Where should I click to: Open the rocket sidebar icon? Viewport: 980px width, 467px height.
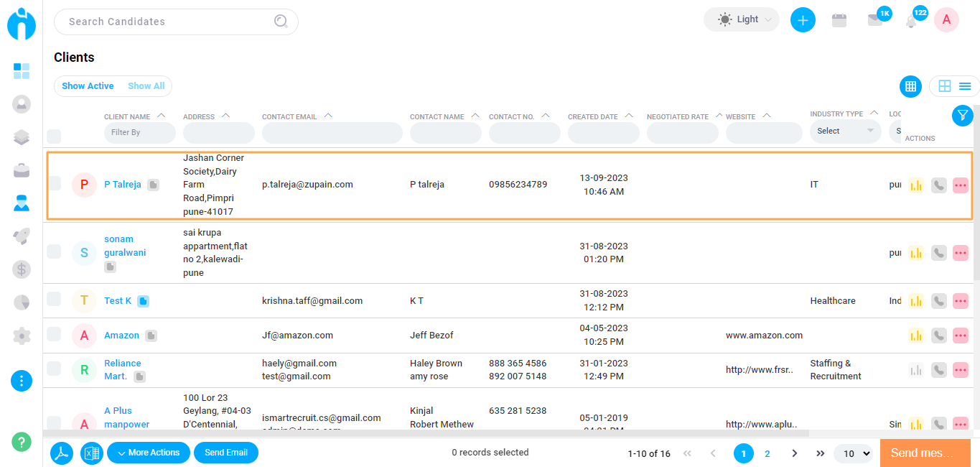coord(22,236)
